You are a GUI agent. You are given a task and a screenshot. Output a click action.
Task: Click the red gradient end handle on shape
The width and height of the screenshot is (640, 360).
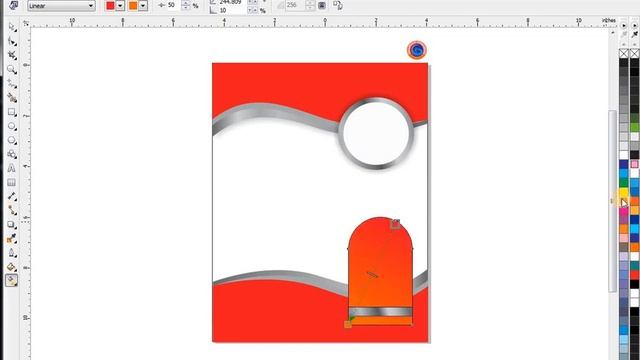point(395,224)
